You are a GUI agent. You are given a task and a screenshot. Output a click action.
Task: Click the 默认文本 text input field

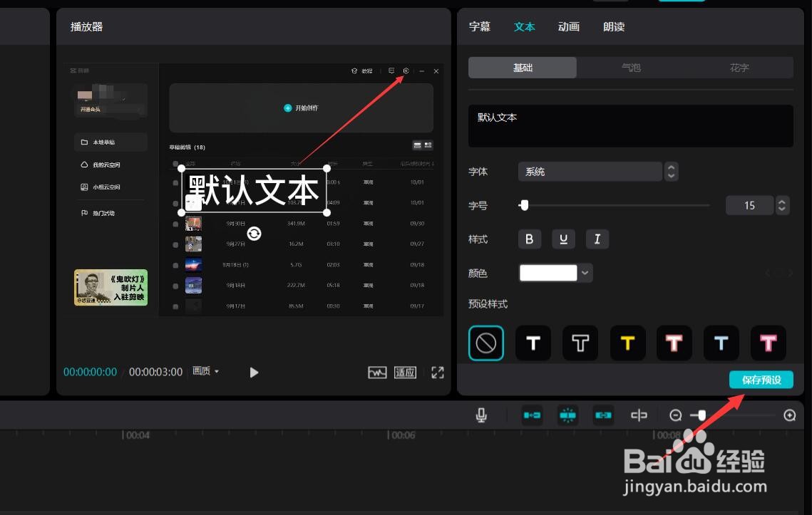pyautogui.click(x=631, y=126)
